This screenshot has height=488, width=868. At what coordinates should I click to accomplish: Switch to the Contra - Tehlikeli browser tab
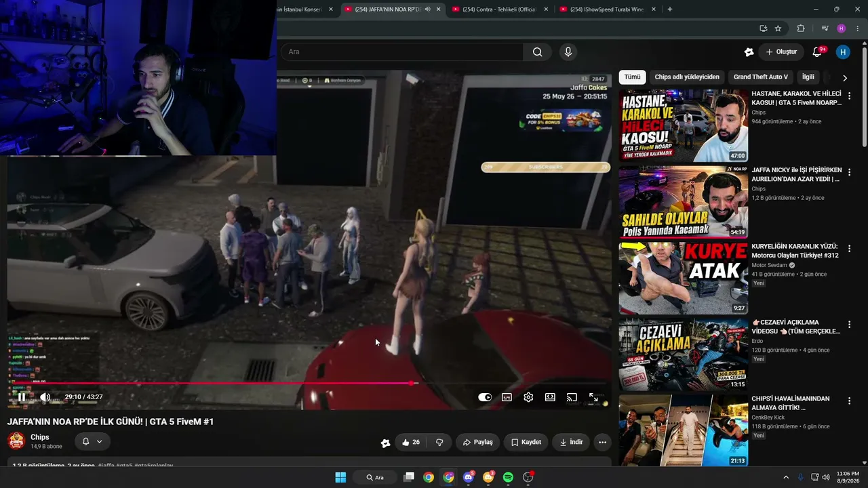pyautogui.click(x=500, y=9)
